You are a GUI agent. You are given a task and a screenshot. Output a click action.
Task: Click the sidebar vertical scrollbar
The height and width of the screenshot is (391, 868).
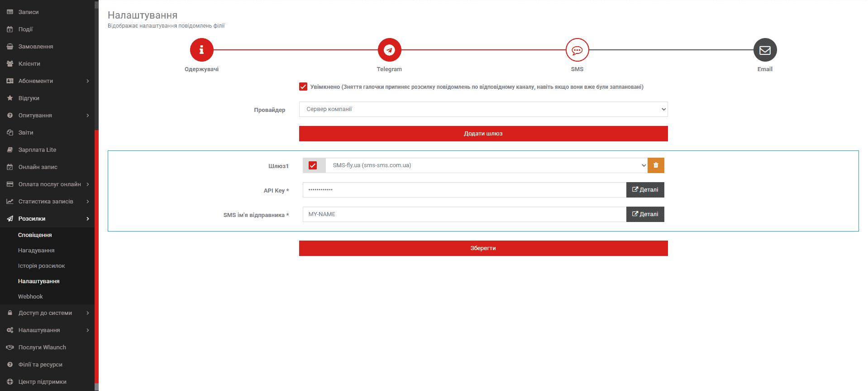[x=96, y=254]
